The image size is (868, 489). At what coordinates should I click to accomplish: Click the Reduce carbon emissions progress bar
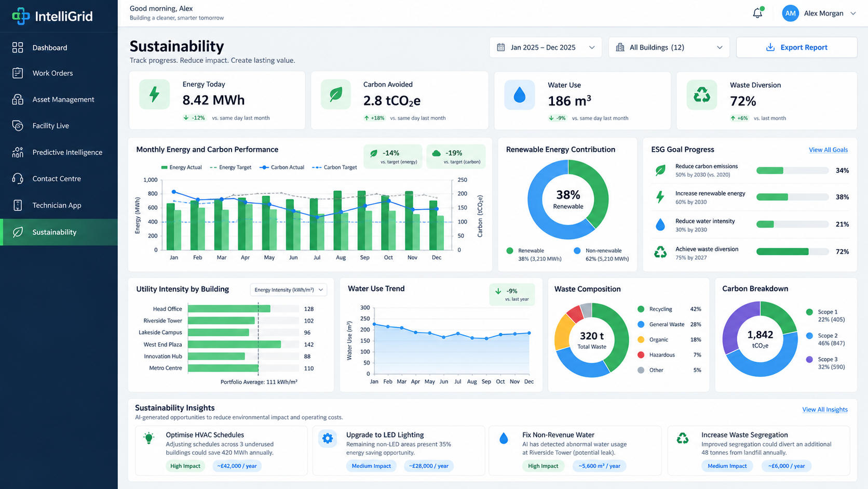792,170
